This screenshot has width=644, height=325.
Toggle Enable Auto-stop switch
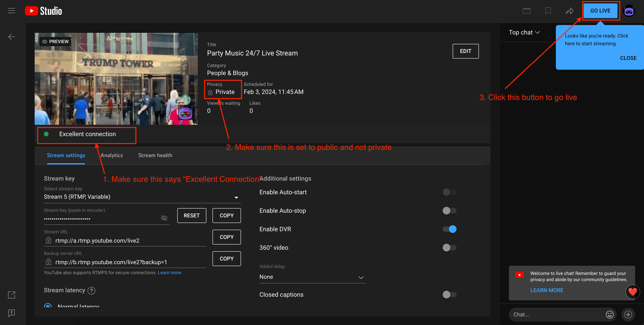tap(449, 211)
